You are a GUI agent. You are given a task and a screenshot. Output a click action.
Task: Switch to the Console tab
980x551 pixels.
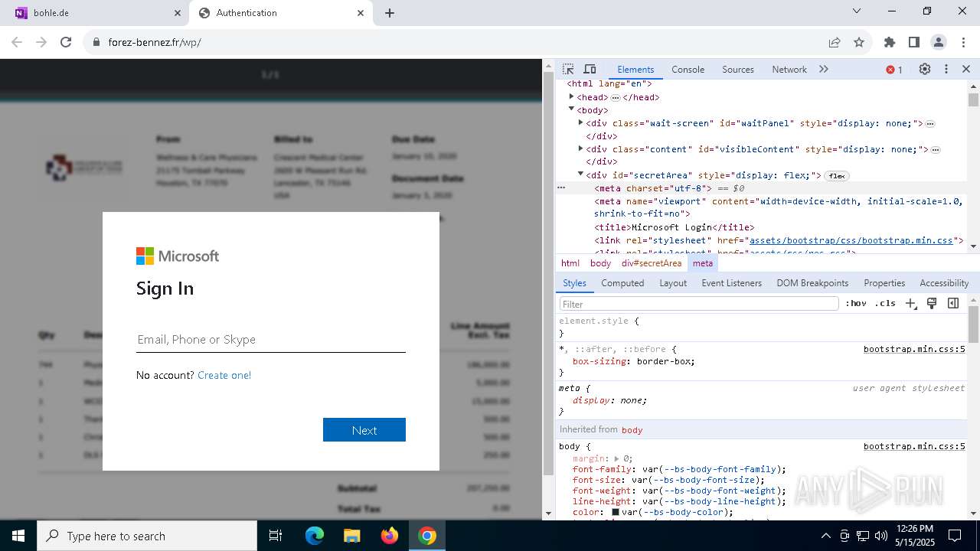(688, 69)
